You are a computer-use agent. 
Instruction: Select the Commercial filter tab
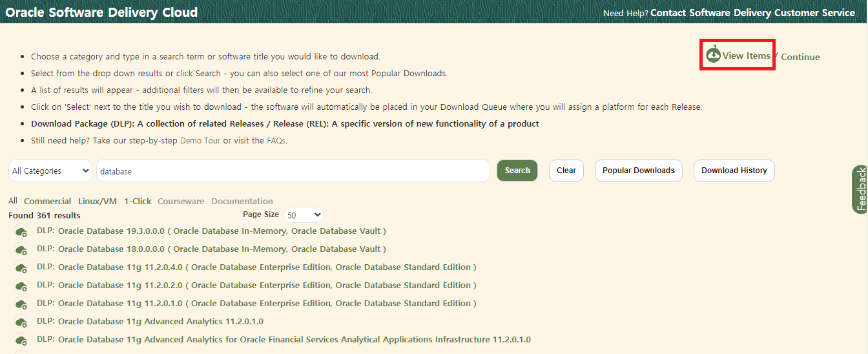point(48,202)
